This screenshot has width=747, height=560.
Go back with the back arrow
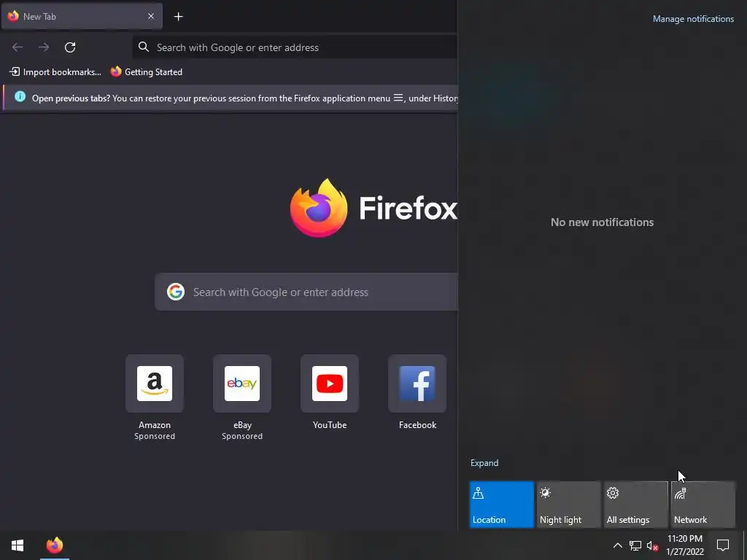(x=18, y=47)
